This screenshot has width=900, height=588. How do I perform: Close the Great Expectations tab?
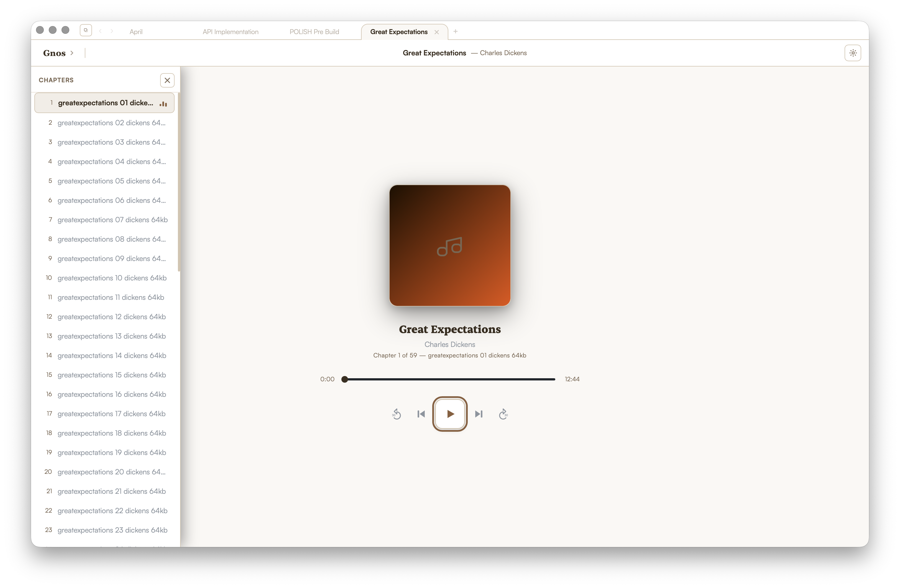[x=437, y=32]
